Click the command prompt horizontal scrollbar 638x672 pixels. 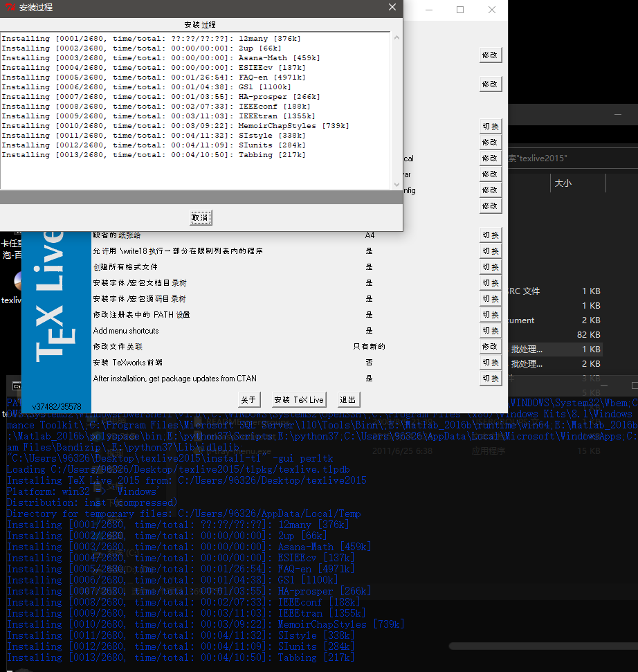(543, 646)
